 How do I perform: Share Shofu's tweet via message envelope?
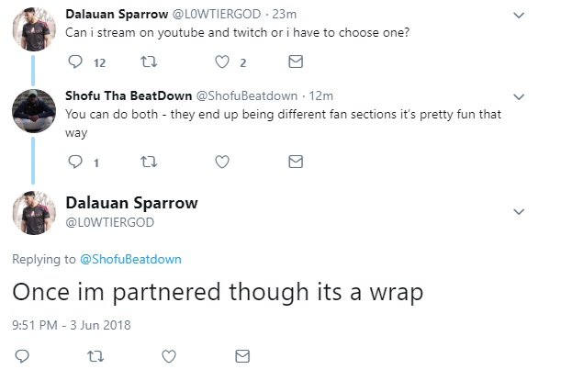click(296, 162)
